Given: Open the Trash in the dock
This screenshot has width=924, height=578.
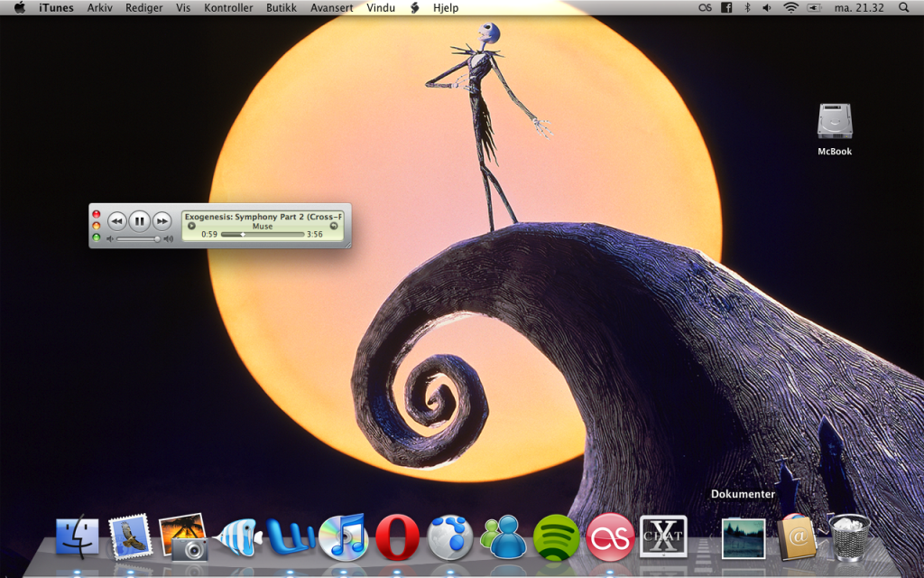Looking at the screenshot, I should coord(849,537).
